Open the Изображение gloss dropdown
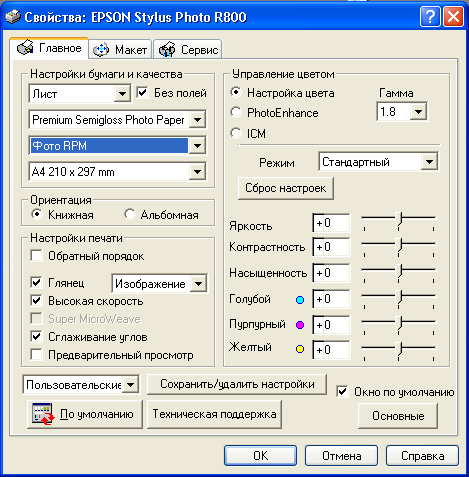469x477 pixels. [x=198, y=284]
